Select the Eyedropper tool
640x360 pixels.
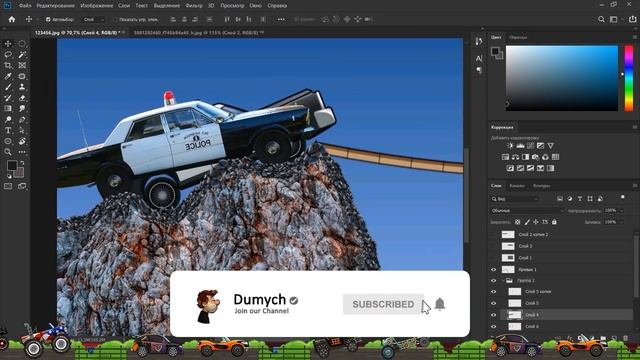8,76
